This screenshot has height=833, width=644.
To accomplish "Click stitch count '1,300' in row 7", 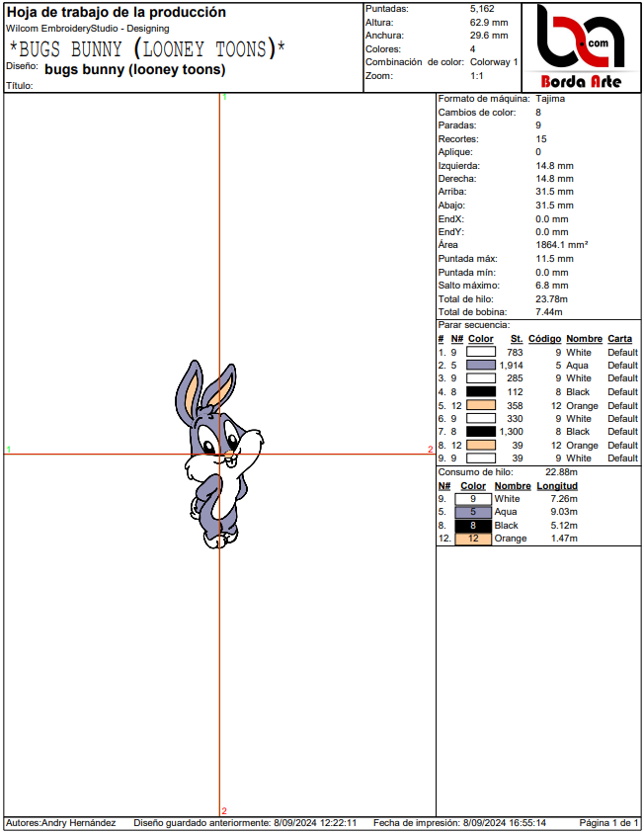I will pyautogui.click(x=512, y=432).
